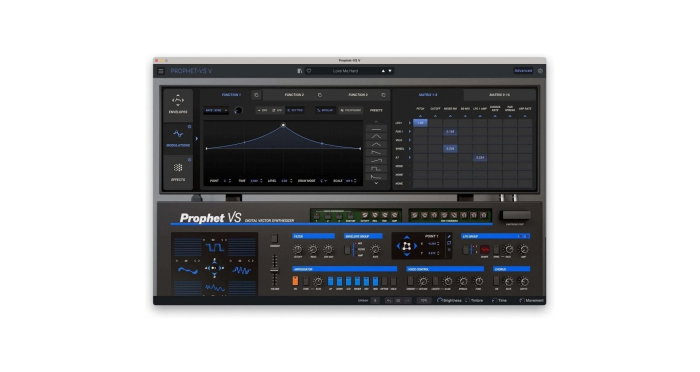The image size is (700, 372).
Task: Select the LFO function mode
Action: coord(277,110)
